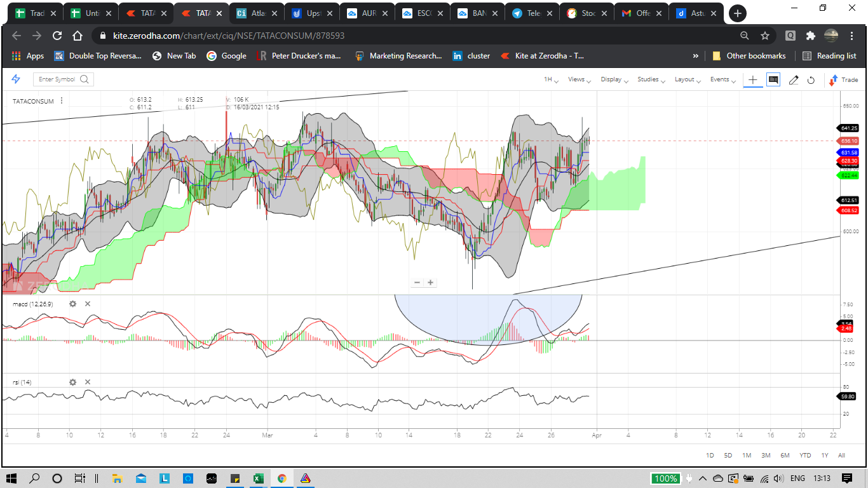This screenshot has height=488, width=868.
Task: Open Windows taskbar search
Action: click(34, 478)
